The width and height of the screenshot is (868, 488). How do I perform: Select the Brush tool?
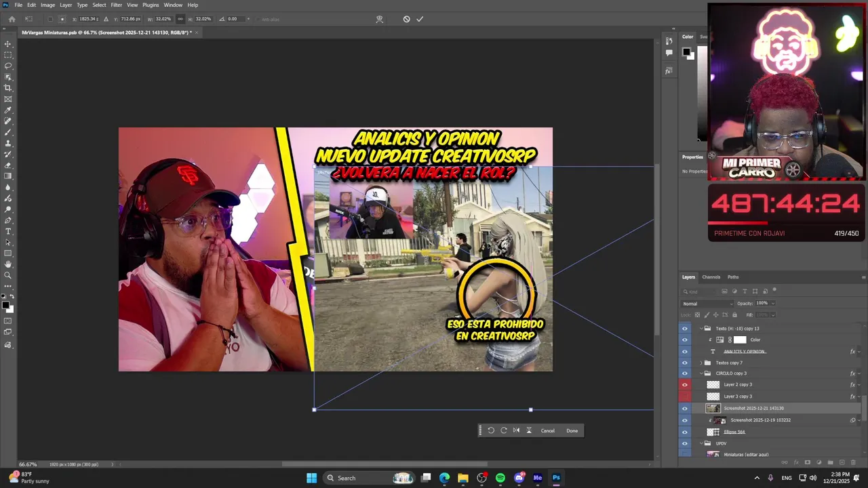pyautogui.click(x=8, y=132)
